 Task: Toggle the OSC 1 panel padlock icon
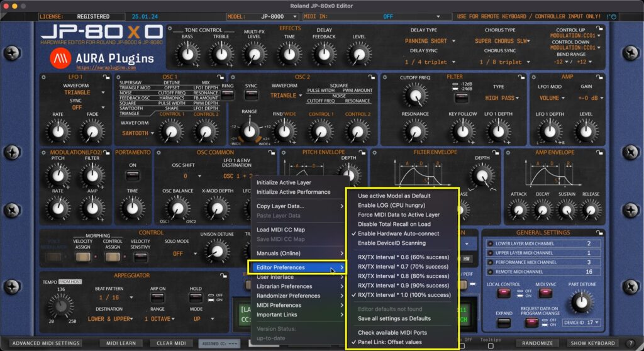221,77
